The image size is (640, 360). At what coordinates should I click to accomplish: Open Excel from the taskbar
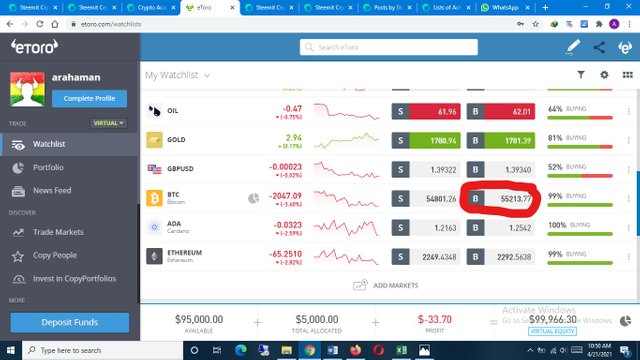(x=401, y=350)
